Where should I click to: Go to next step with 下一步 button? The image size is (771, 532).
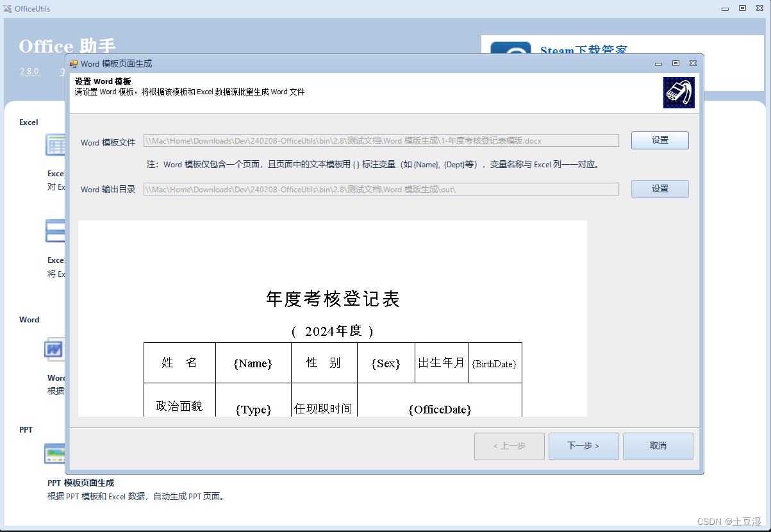[583, 446]
